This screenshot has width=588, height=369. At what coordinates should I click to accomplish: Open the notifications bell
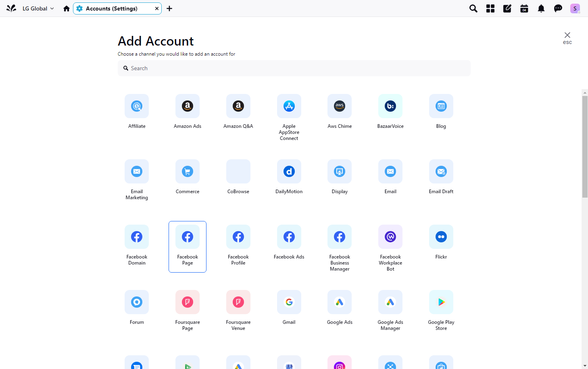click(541, 8)
